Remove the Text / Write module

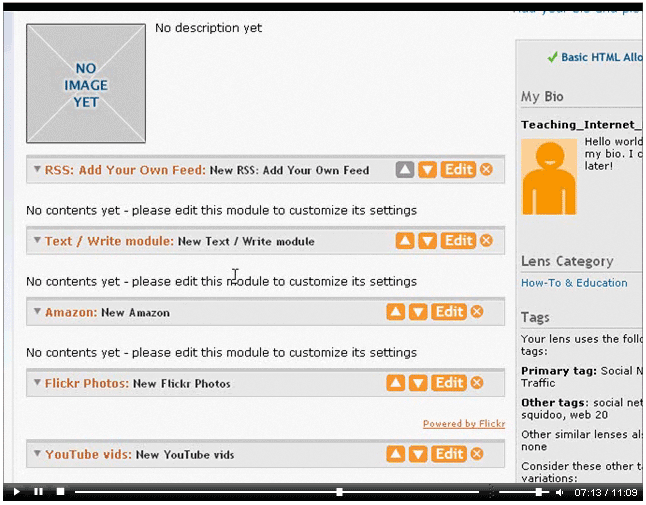click(487, 240)
